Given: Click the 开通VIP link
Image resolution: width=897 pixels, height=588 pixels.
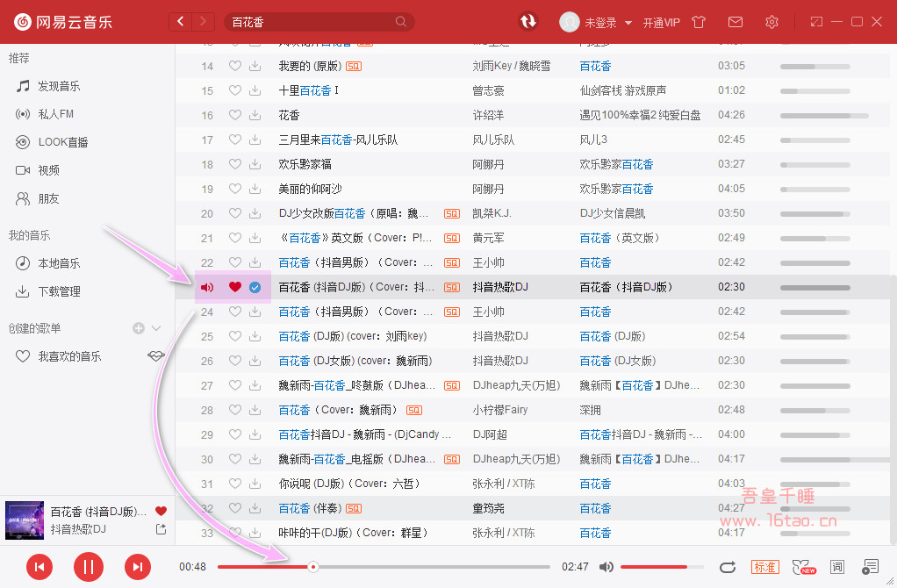Looking at the screenshot, I should click(661, 23).
